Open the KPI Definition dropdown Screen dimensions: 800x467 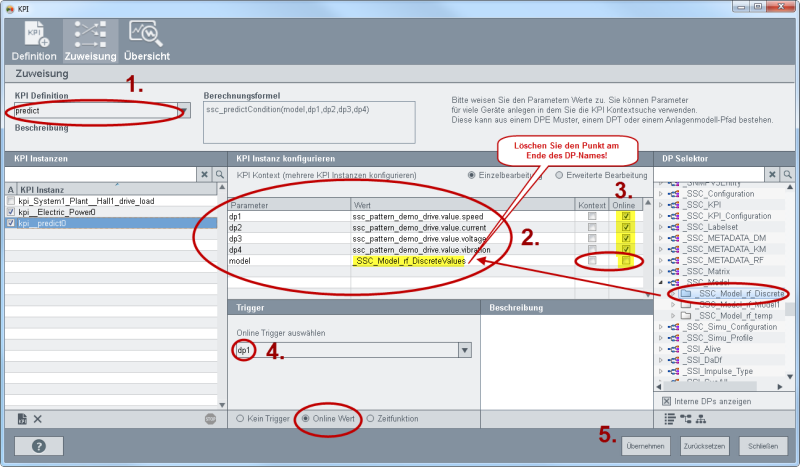184,111
